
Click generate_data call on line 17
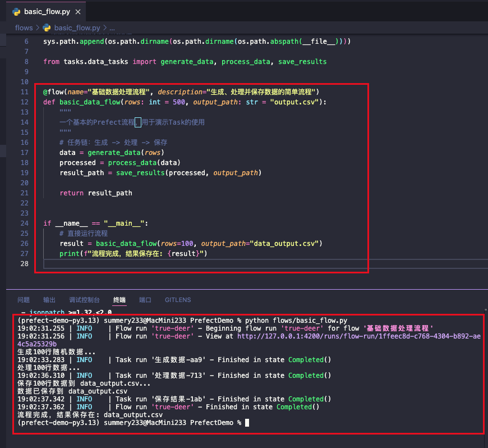coord(114,153)
